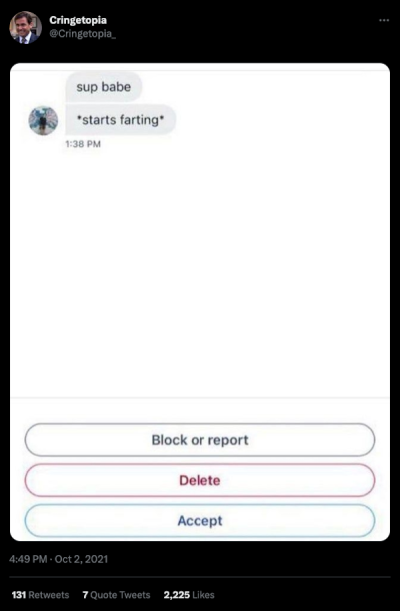Click the red Delete button
400x611 pixels.
click(x=200, y=480)
